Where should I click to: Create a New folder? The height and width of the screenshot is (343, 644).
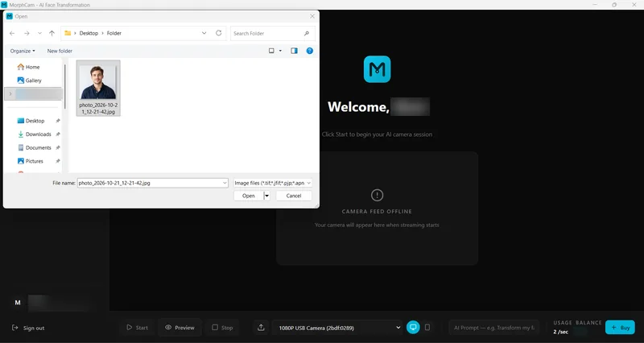pyautogui.click(x=60, y=51)
